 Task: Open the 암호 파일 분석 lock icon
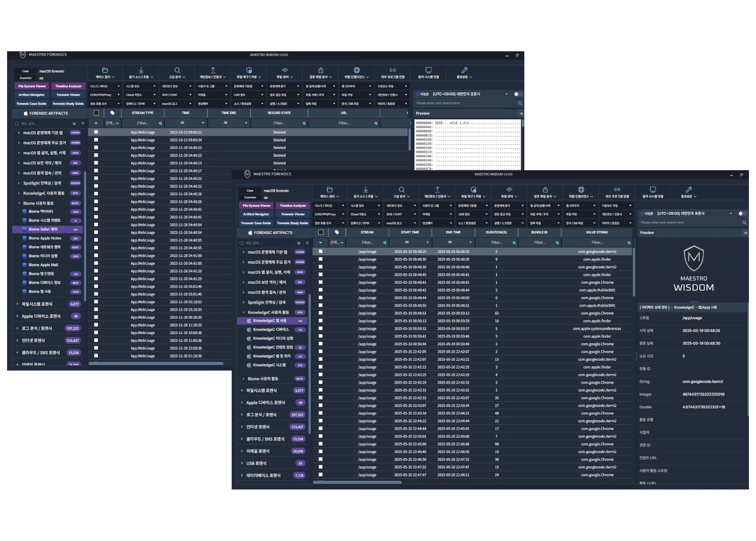(x=545, y=190)
